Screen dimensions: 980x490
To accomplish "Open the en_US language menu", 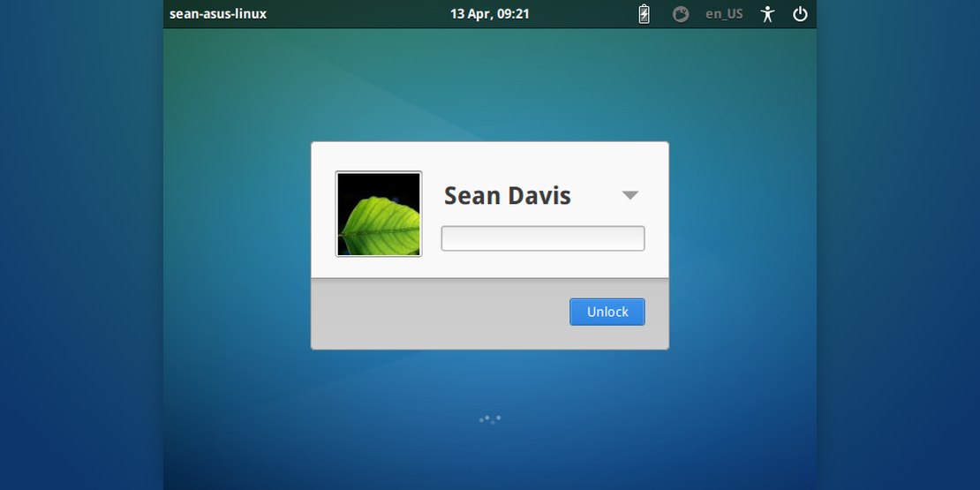I will pos(724,14).
